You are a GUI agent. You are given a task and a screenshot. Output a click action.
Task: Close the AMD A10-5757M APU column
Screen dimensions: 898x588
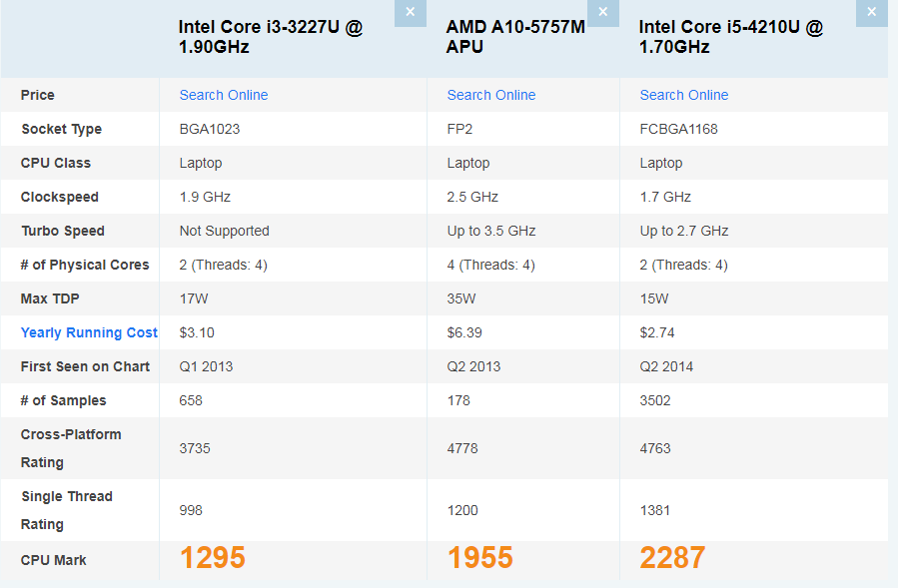tap(602, 13)
